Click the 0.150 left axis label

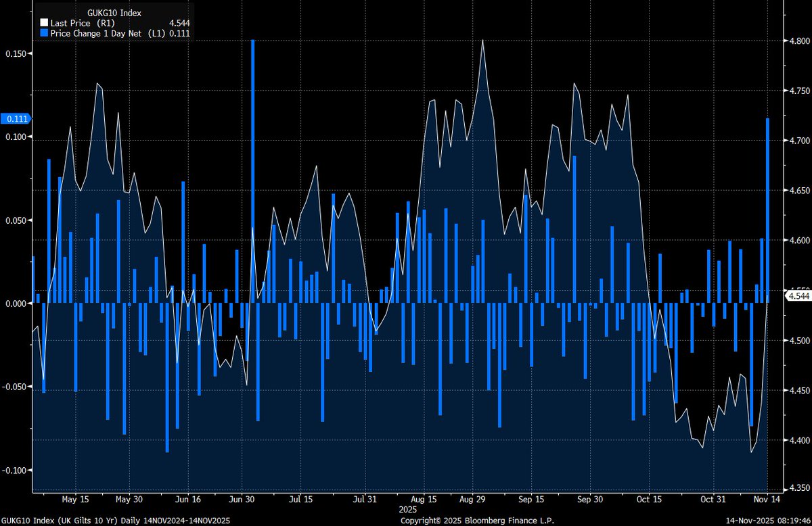pos(15,53)
